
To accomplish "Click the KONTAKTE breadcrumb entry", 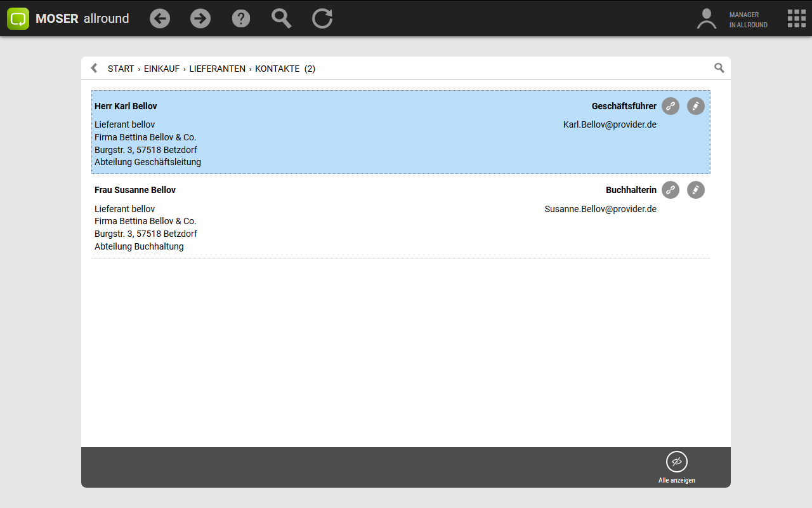I will (277, 69).
